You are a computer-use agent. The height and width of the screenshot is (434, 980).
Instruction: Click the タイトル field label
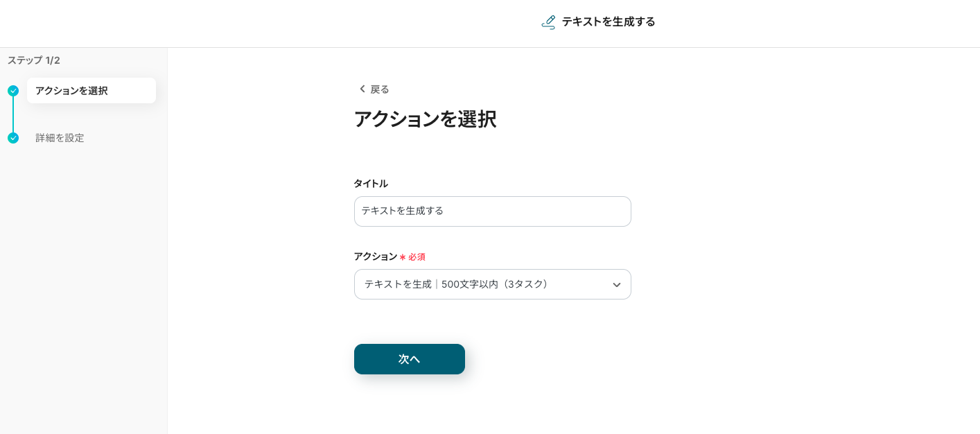tap(371, 184)
